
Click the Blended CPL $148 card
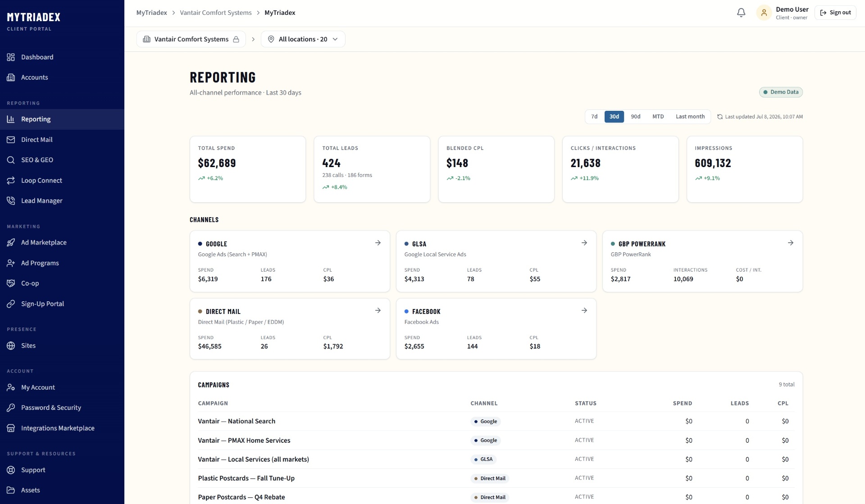click(496, 169)
